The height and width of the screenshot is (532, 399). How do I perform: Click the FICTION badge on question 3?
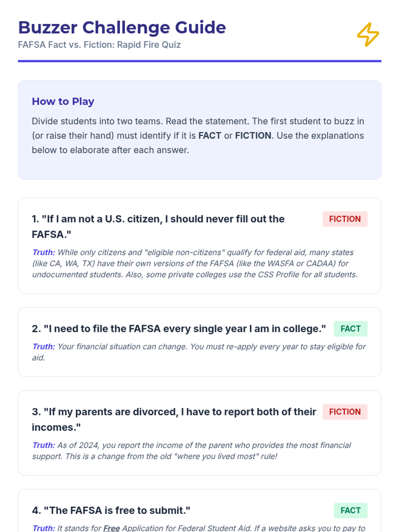(x=345, y=412)
